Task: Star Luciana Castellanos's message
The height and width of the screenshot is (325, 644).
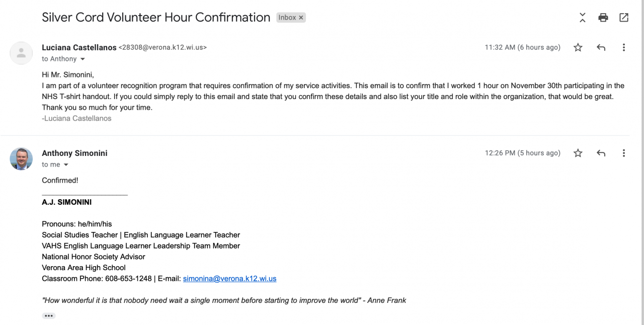Action: [x=578, y=47]
